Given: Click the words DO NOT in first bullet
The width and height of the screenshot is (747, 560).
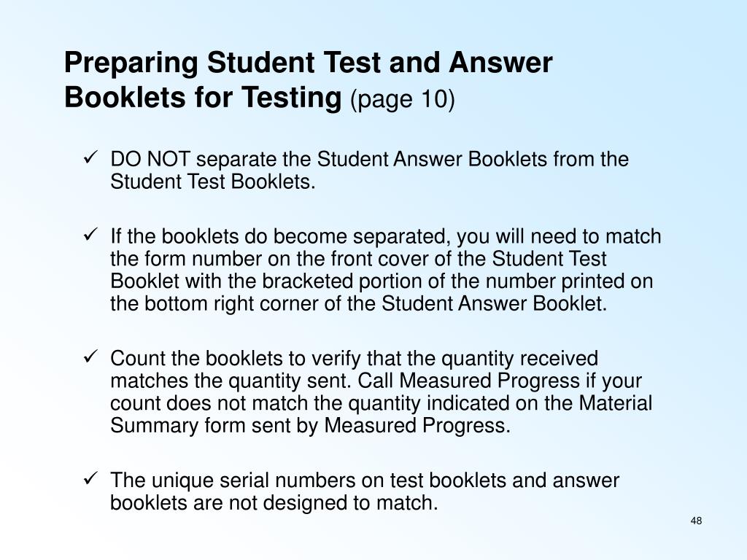Looking at the screenshot, I should [x=150, y=159].
